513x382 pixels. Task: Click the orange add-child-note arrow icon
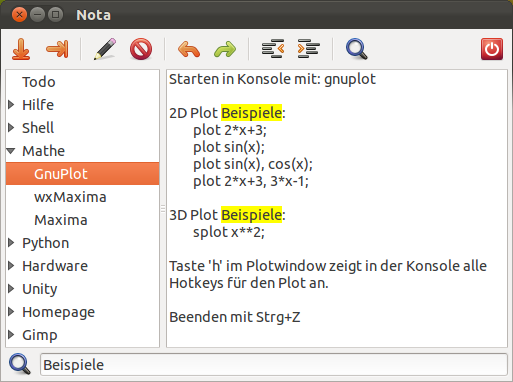point(57,49)
